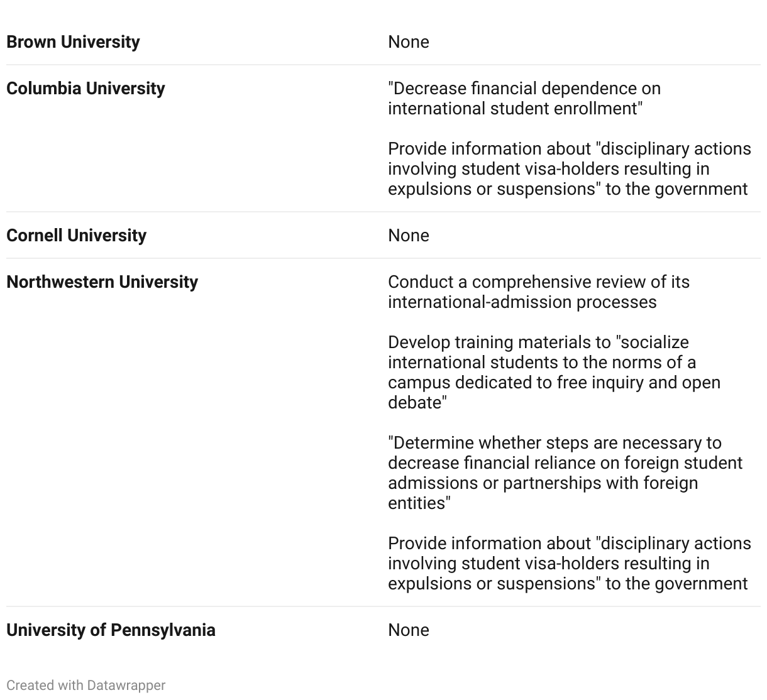Click the University of Pennsylvania row label
This screenshot has height=700, width=767.
(x=111, y=630)
